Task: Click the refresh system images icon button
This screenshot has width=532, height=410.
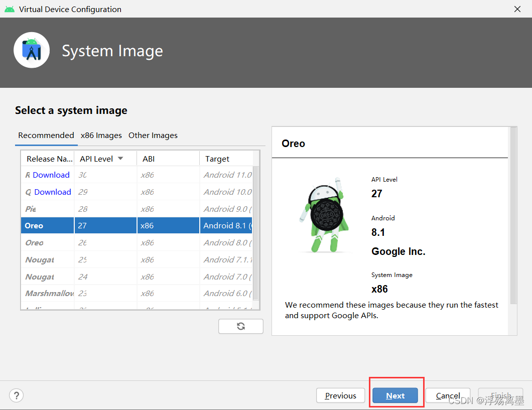Action: [x=240, y=326]
